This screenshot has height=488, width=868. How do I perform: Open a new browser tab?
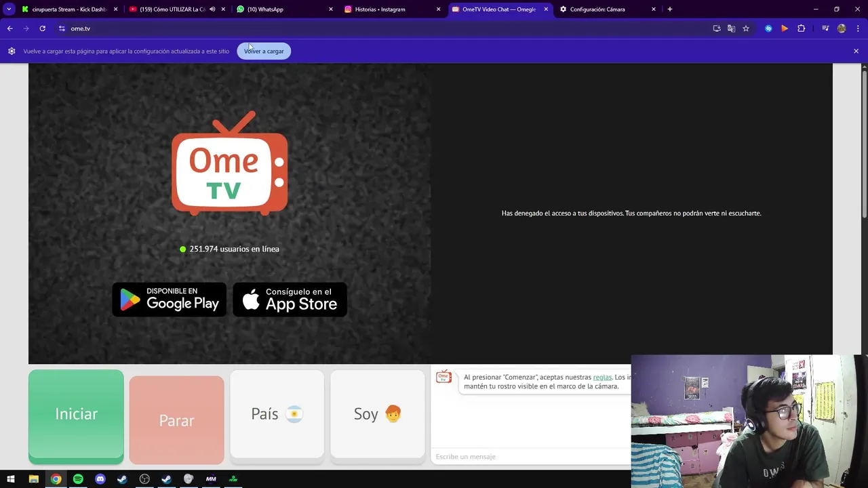click(x=670, y=9)
